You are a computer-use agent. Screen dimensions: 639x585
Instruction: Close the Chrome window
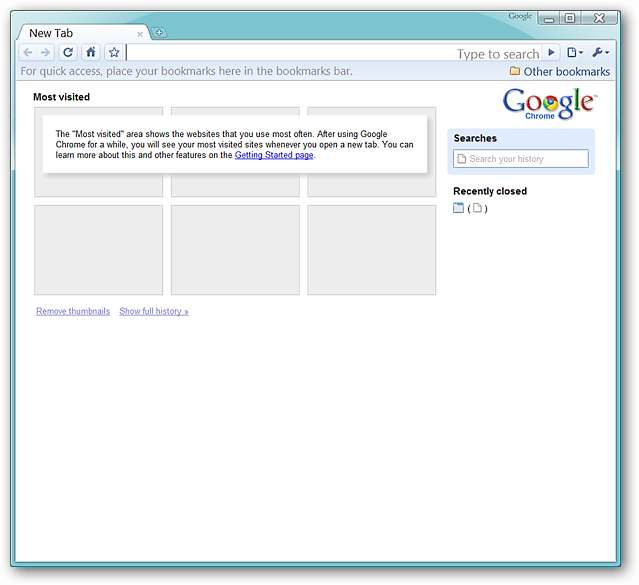click(599, 18)
